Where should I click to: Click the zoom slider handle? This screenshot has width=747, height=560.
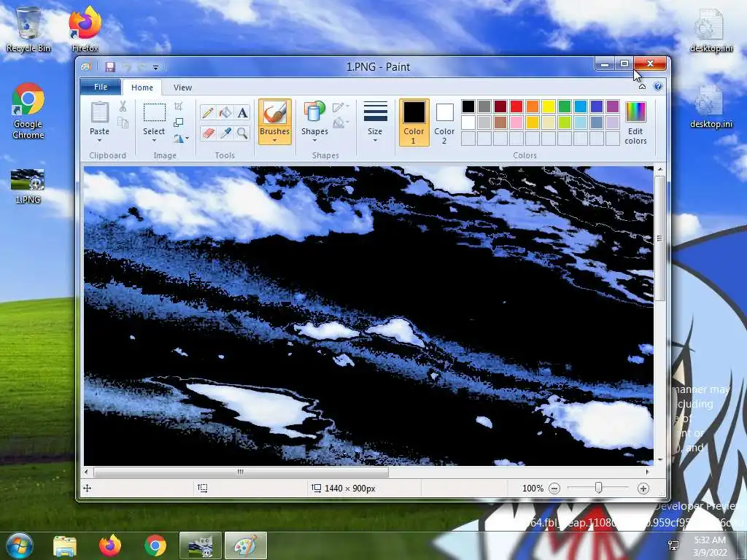click(599, 488)
